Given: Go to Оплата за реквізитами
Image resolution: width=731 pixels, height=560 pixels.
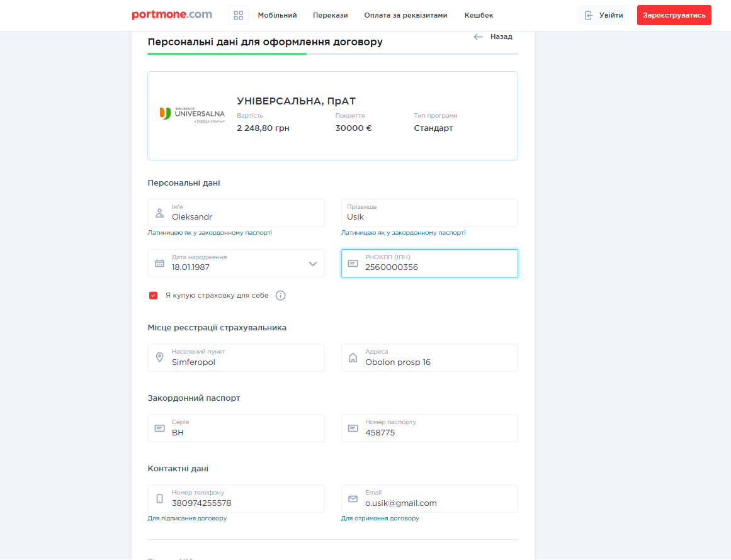Looking at the screenshot, I should (405, 15).
